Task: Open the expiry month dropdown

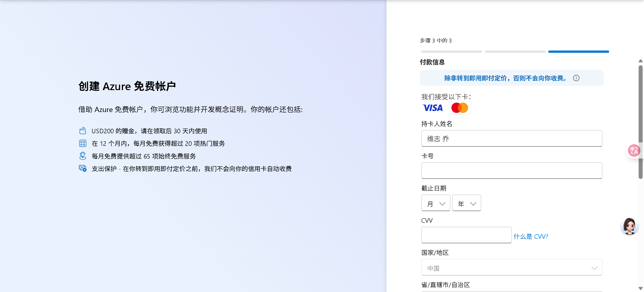Action: pyautogui.click(x=436, y=203)
